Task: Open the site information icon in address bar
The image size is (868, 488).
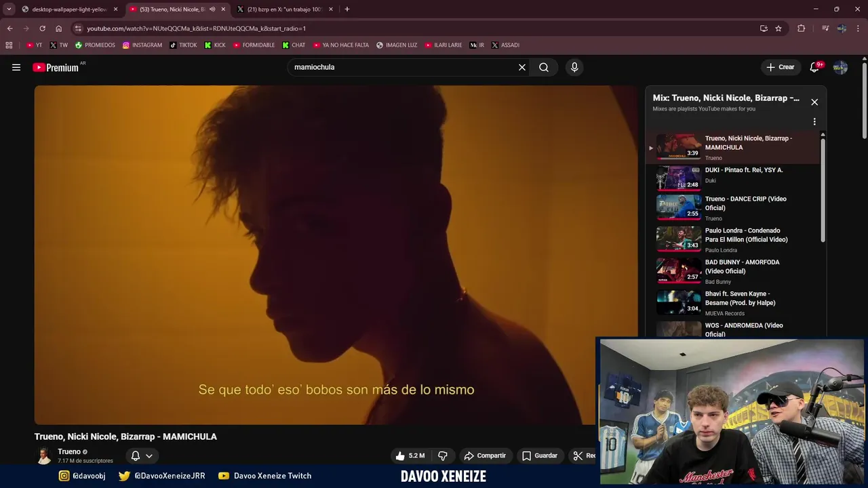Action: (78, 28)
